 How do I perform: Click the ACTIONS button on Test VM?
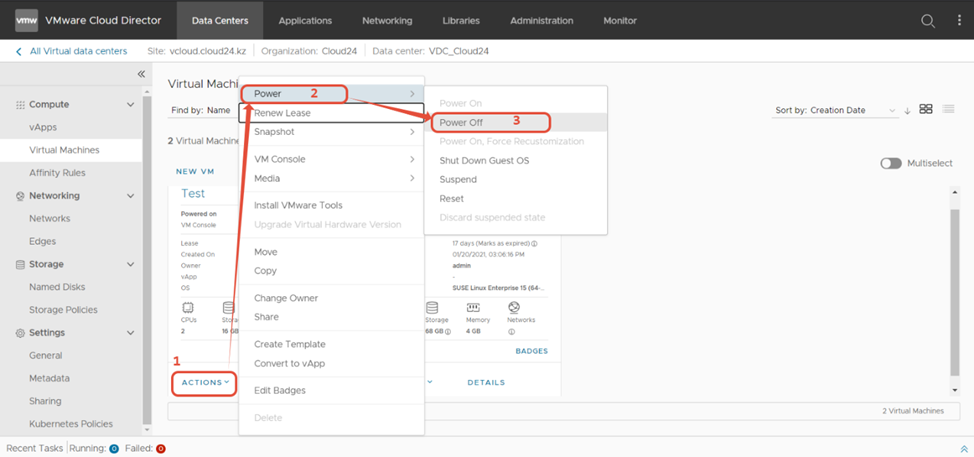point(205,382)
